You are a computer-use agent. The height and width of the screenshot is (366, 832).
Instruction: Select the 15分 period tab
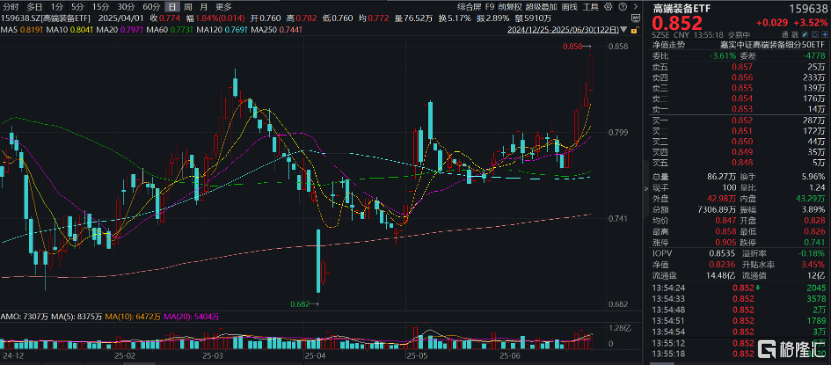pos(101,7)
